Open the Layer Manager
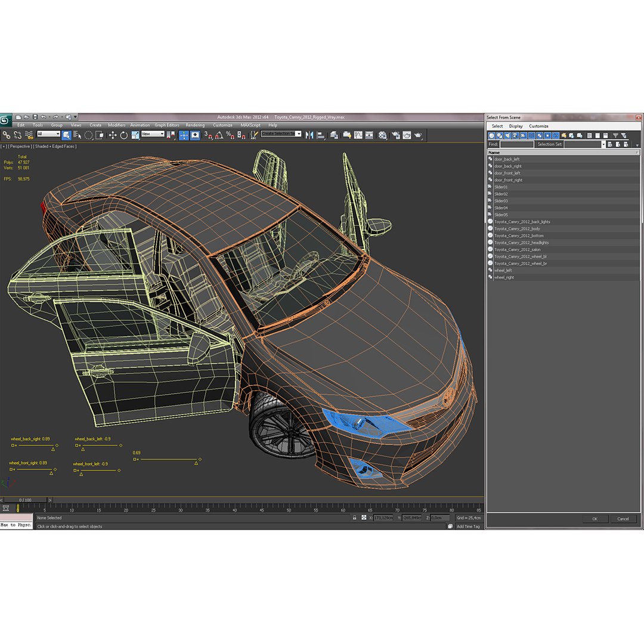Screen dimensions: 644x644 334,135
